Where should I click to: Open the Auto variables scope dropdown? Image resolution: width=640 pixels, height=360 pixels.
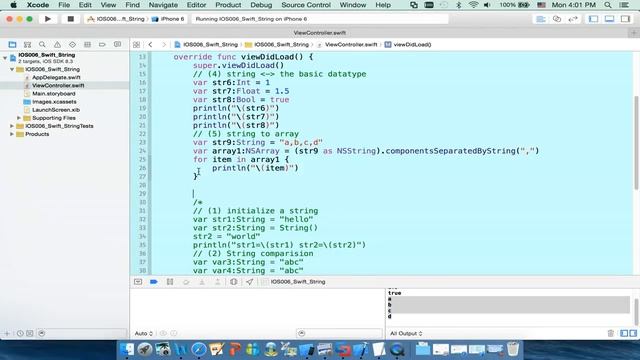tap(144, 333)
